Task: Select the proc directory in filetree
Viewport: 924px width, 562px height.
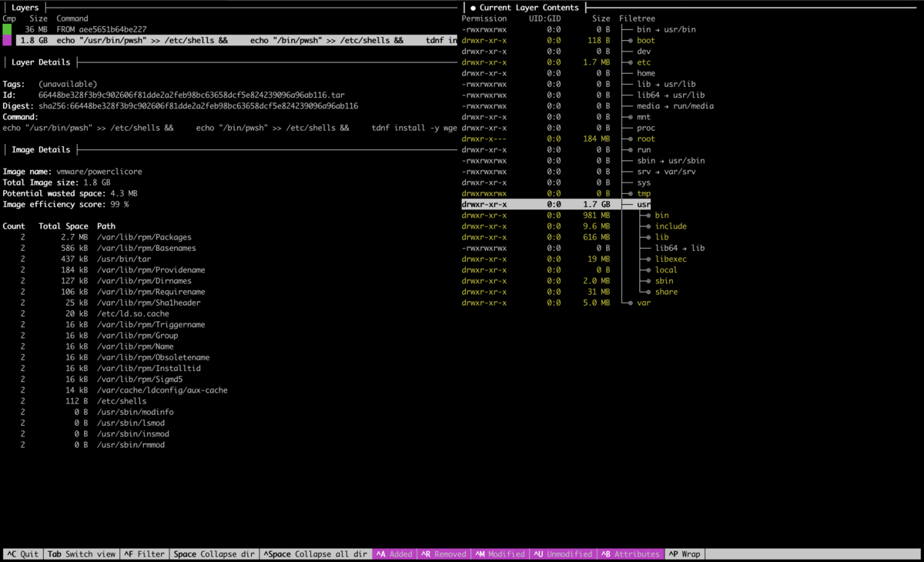Action: tap(646, 128)
